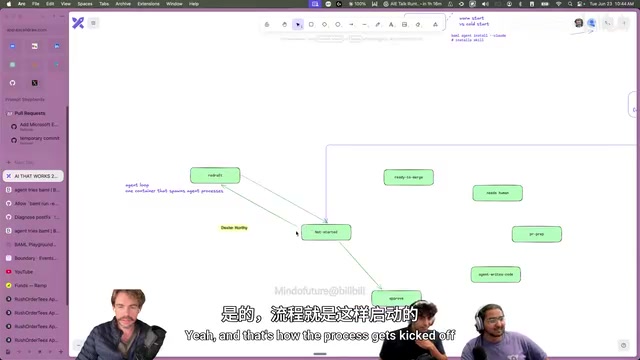Select the Hand panning tool
640x360 pixels.
click(284, 24)
